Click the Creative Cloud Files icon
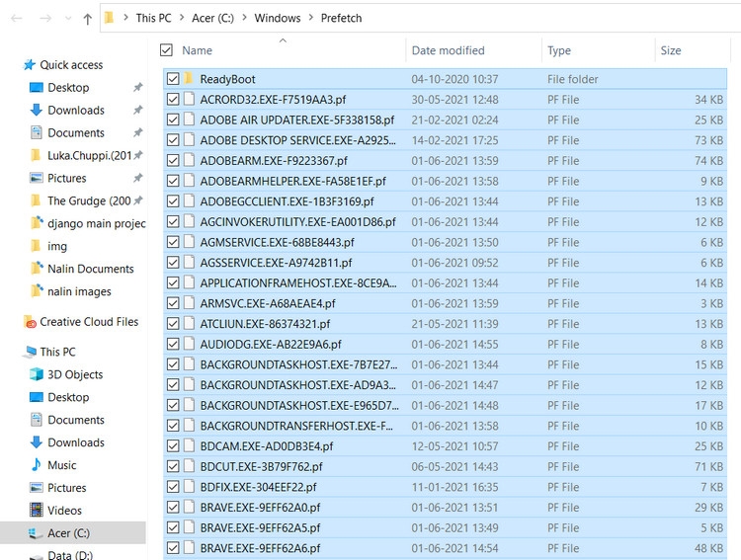 [31, 322]
